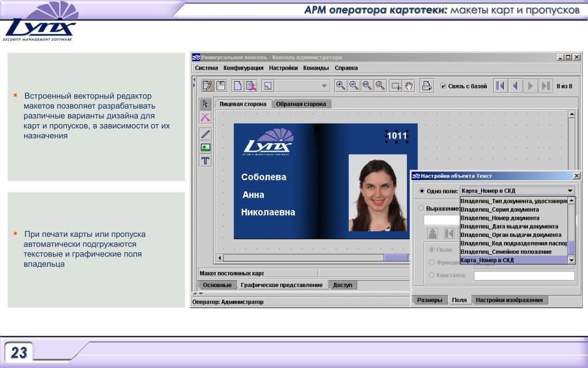588x368 pixels.
Task: Pick the highlighted Карта_Номер в СКД list item
Action: 514,260
